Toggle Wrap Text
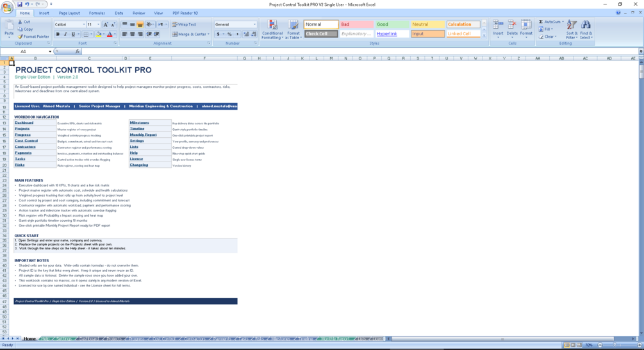The height and width of the screenshot is (350, 644). (x=184, y=24)
